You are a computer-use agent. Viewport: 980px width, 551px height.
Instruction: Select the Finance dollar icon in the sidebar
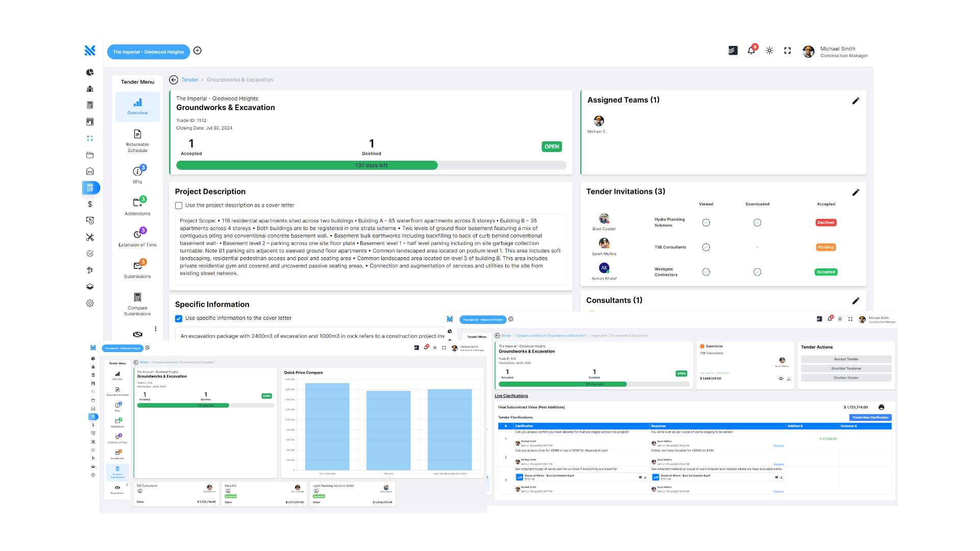point(90,204)
